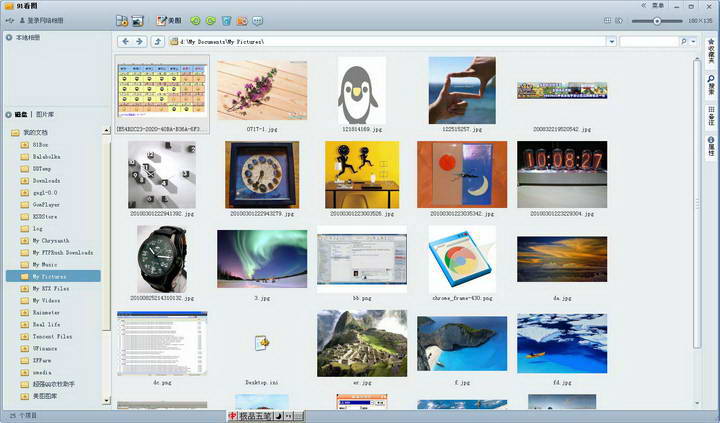Image resolution: width=720 pixels, height=423 pixels.
Task: Rotate image left with green counterclockwise icon
Action: 196,21
